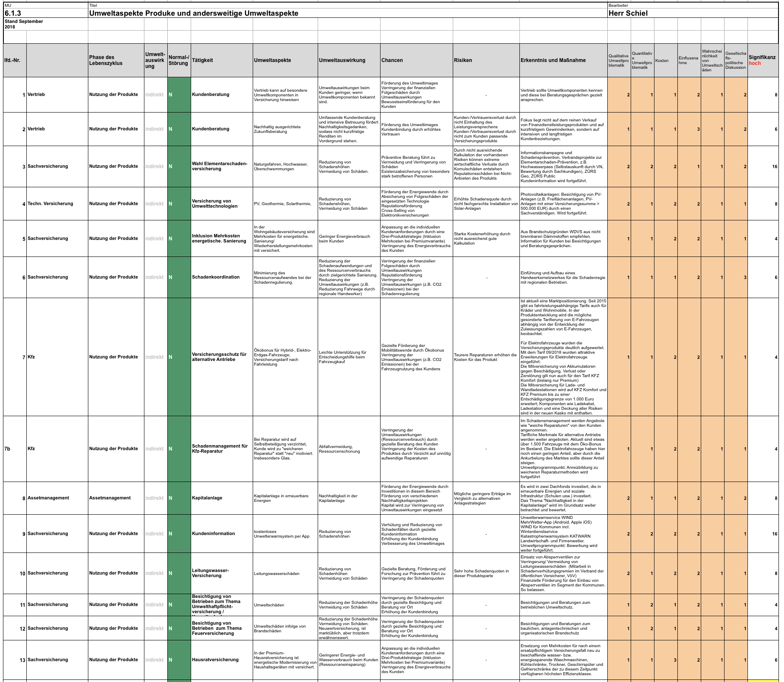
Task: Click the 'Kfz' cell in row 7b
Action: pos(31,448)
